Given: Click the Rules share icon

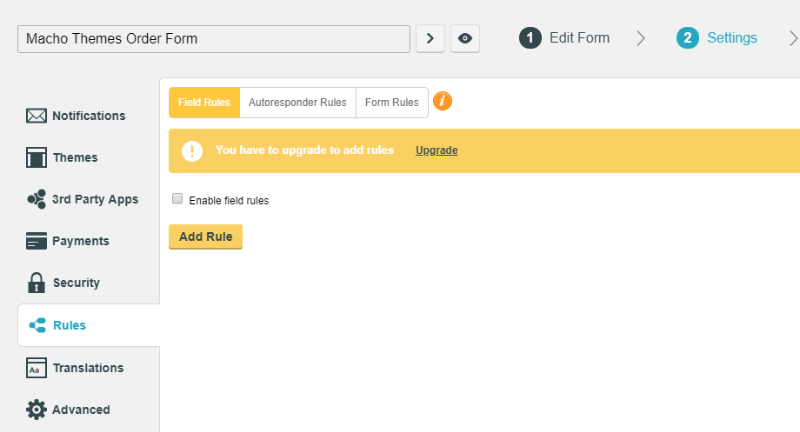Looking at the screenshot, I should click(x=37, y=325).
